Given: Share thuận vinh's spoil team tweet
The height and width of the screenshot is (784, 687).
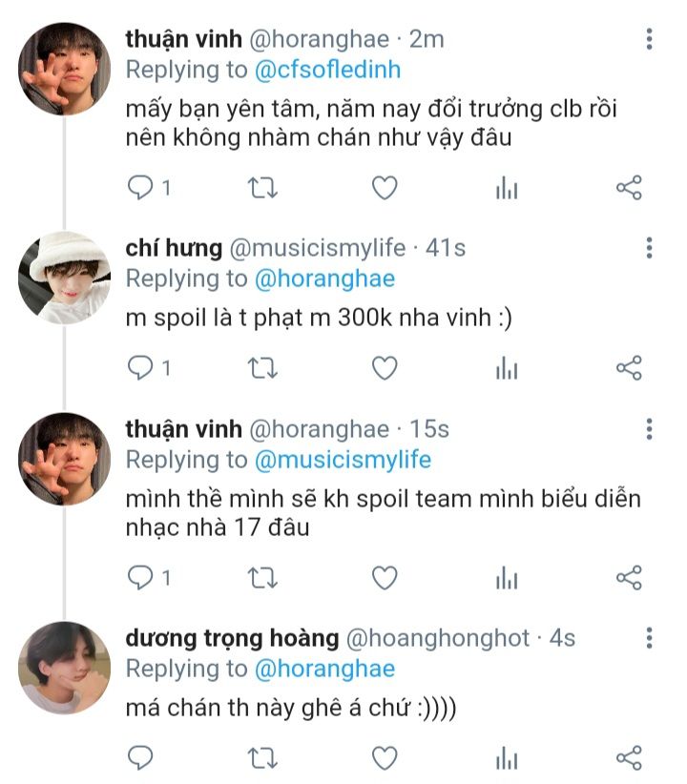Looking at the screenshot, I should pyautogui.click(x=629, y=577).
